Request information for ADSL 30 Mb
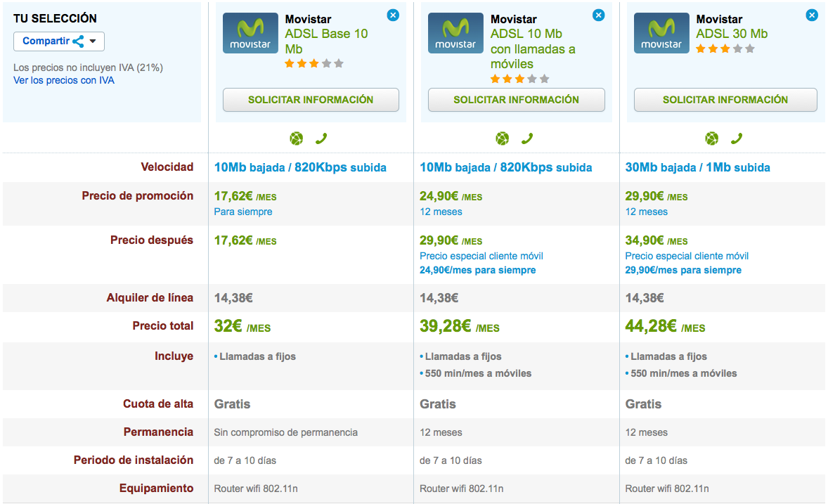Screen dimensions: 828x504 [725, 100]
